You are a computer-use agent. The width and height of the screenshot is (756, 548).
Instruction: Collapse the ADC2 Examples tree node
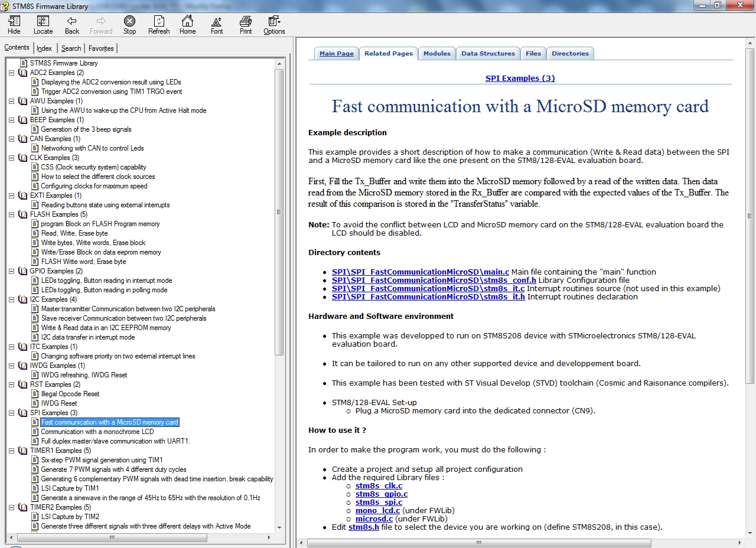pyautogui.click(x=11, y=73)
